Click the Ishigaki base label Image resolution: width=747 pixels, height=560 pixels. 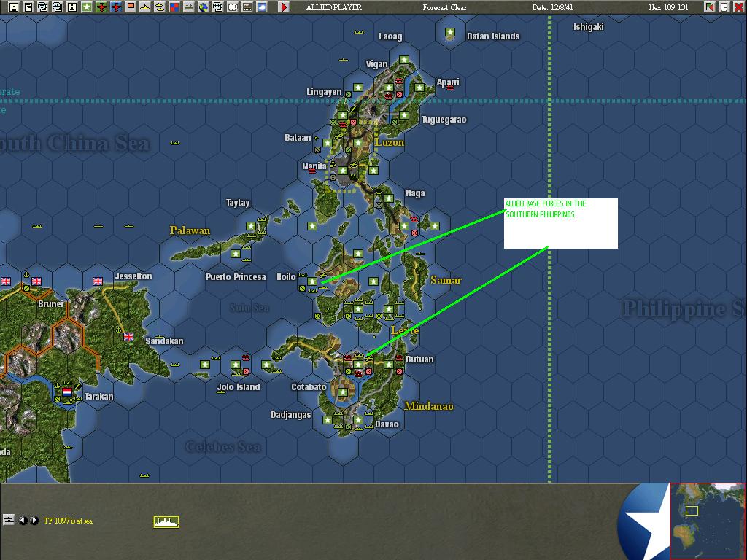click(x=588, y=27)
